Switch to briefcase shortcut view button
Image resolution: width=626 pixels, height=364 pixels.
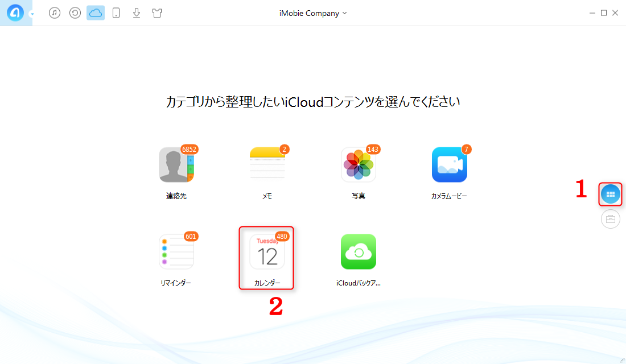point(611,219)
